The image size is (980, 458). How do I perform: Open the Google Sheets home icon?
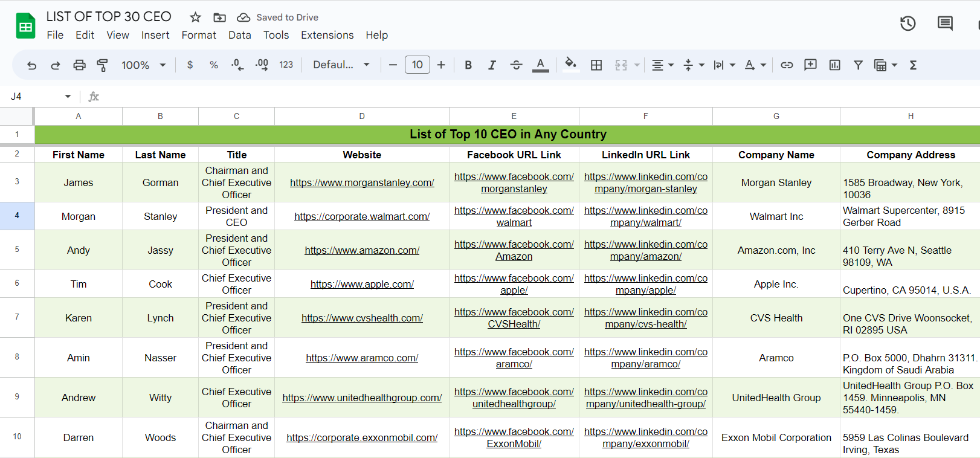pyautogui.click(x=25, y=26)
